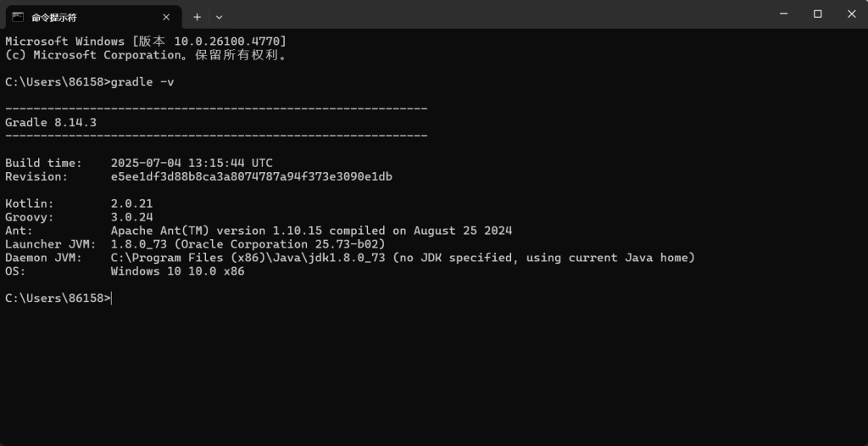Close the terminal window
Image resolution: width=868 pixels, height=446 pixels.
[x=851, y=14]
